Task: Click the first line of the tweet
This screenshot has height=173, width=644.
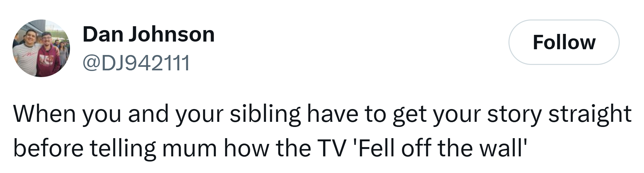Action: click(322, 114)
